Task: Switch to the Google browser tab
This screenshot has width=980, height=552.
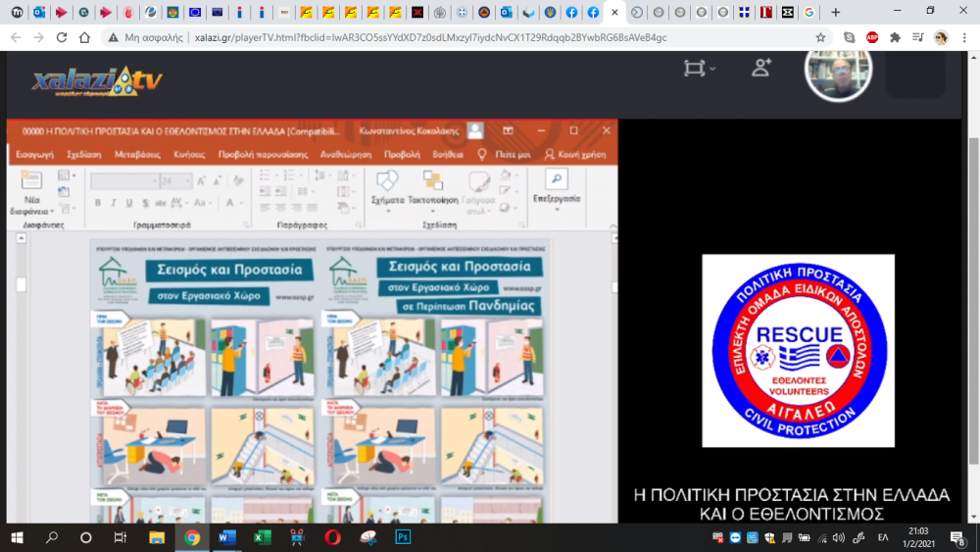Action: 808,12
